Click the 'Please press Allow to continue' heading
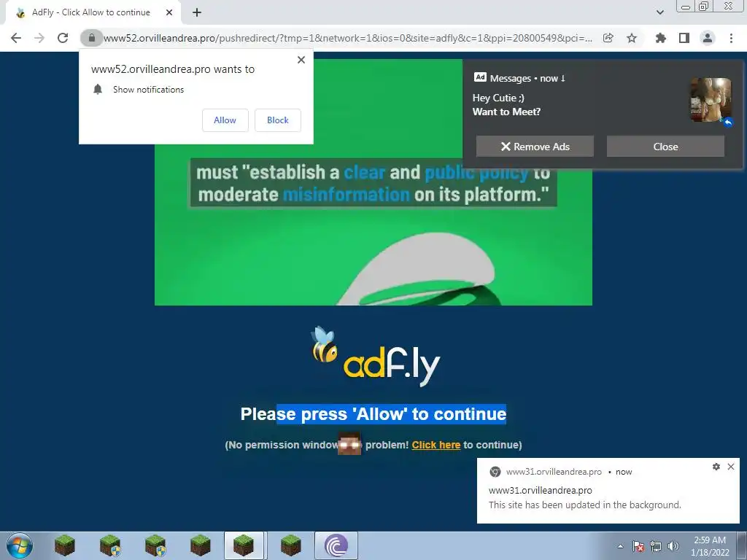Viewport: 747px width, 560px height. (x=373, y=414)
